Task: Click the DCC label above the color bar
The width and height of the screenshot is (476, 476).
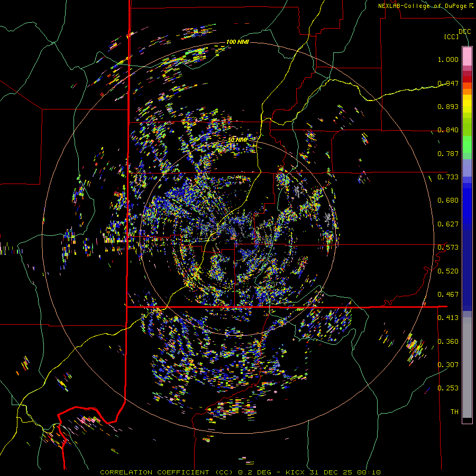Action: point(464,32)
